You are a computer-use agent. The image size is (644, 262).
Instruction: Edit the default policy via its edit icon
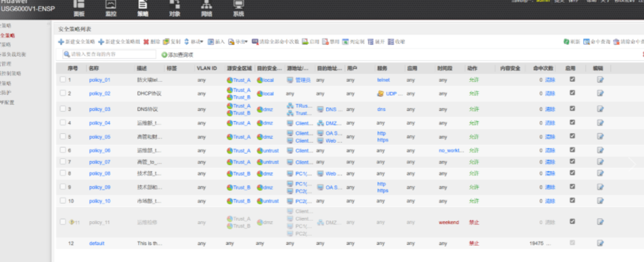pyautogui.click(x=601, y=243)
